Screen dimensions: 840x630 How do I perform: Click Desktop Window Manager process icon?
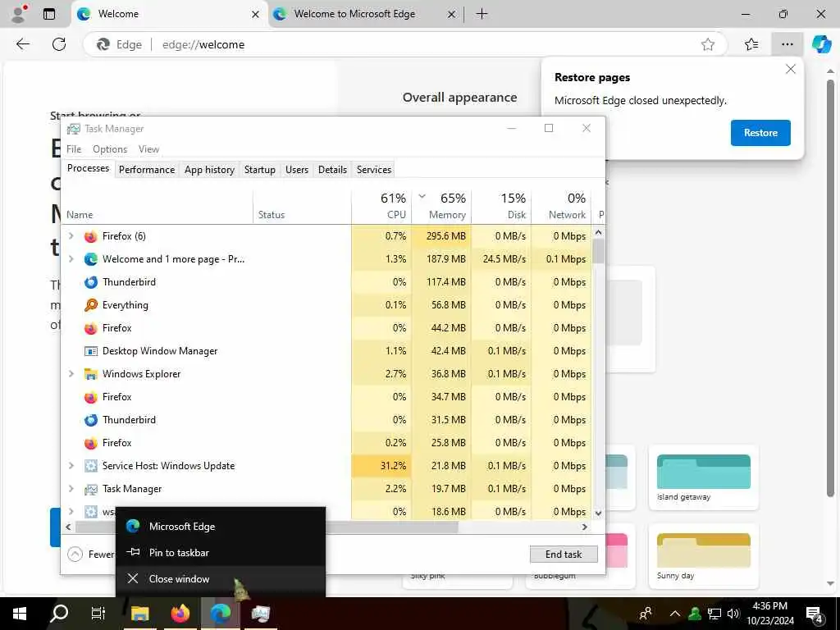[90, 351]
